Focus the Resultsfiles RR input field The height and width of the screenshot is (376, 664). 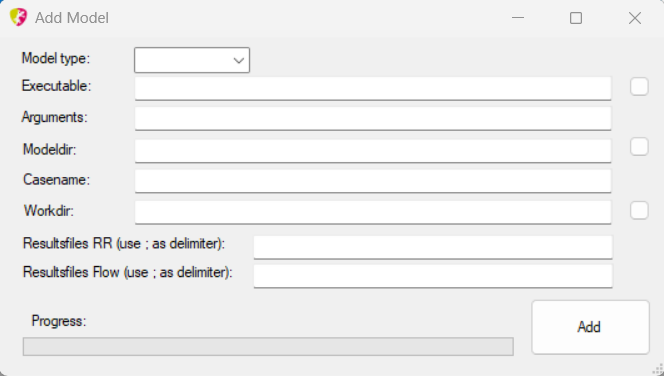(433, 247)
